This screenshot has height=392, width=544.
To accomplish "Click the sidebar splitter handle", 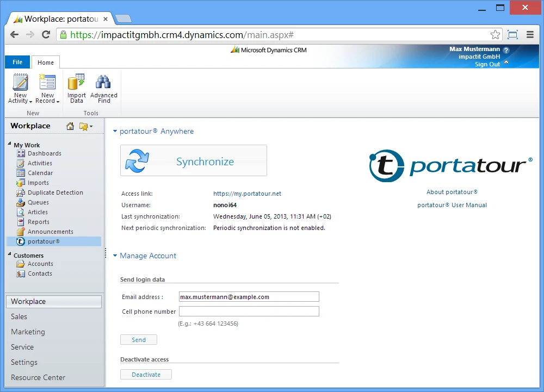I will [105, 253].
